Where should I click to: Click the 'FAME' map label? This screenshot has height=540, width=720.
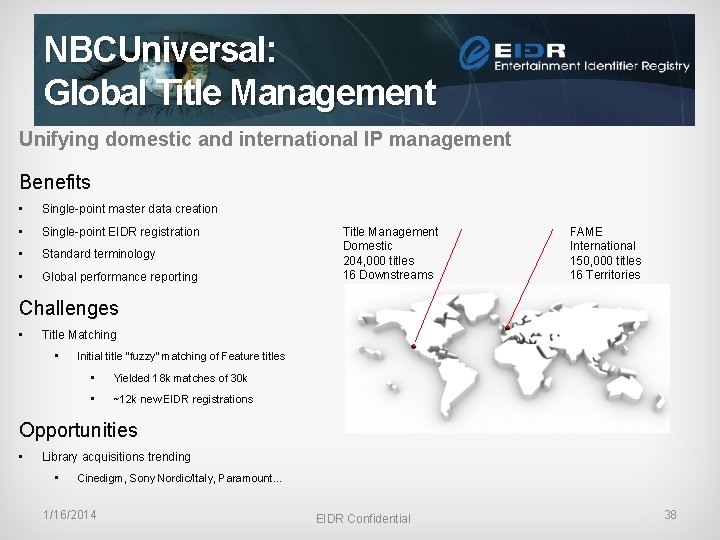point(586,231)
